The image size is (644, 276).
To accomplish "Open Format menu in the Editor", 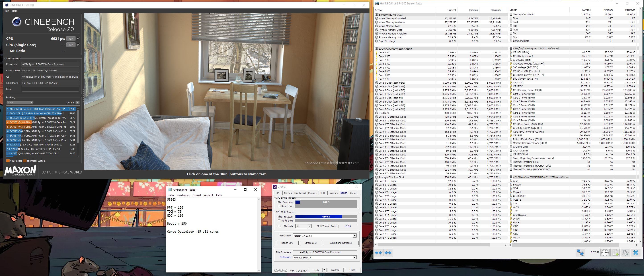I will pos(197,195).
